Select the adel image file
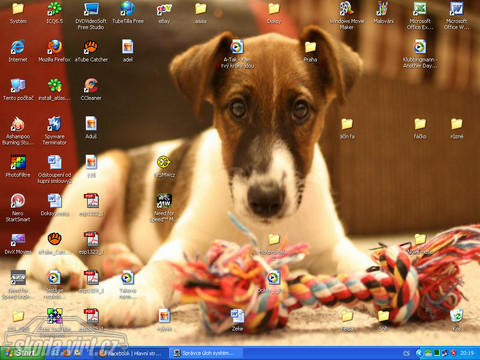 pos(128,51)
